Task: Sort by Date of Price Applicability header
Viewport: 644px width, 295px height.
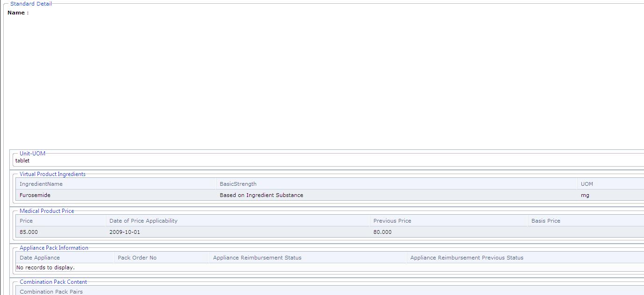Action: 143,221
